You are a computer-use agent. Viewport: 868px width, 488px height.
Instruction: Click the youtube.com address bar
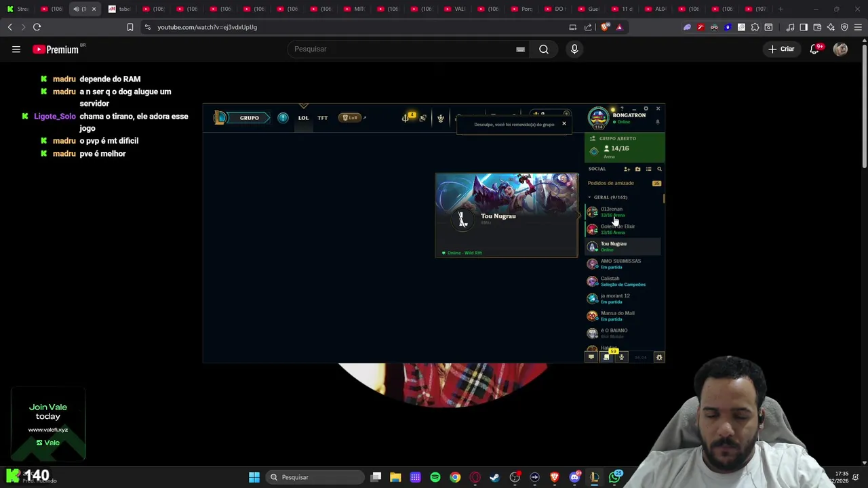[x=353, y=27]
